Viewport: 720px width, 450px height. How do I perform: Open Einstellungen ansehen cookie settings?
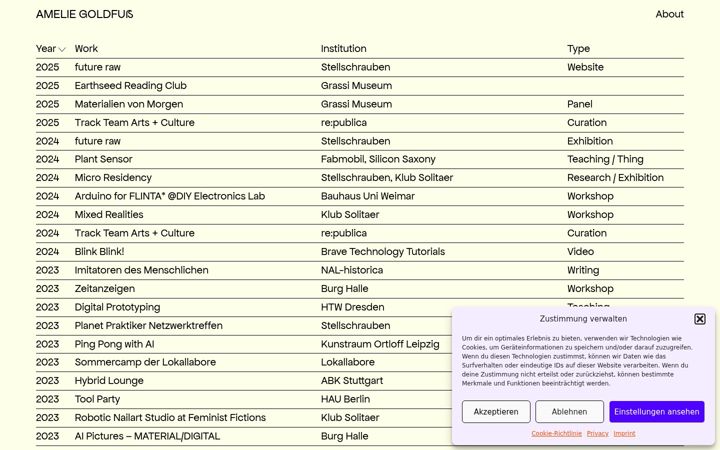pyautogui.click(x=657, y=411)
